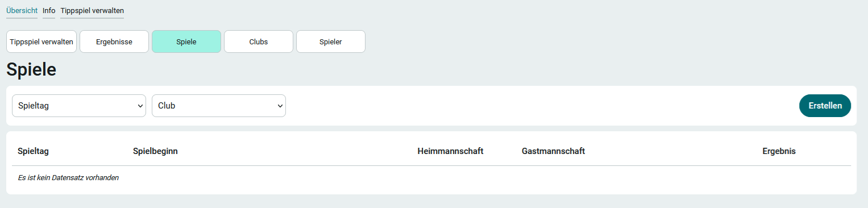
Task: Click the Ergebnis column header
Action: coord(779,151)
